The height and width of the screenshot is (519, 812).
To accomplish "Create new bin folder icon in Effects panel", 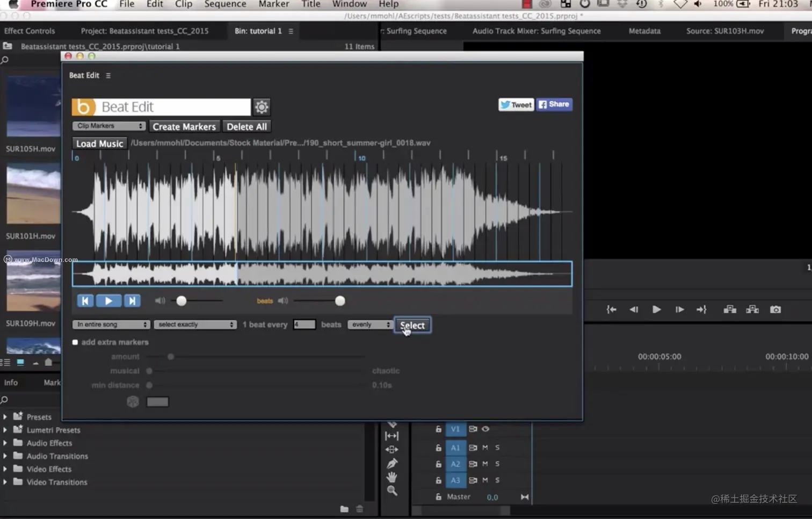I will 344,509.
